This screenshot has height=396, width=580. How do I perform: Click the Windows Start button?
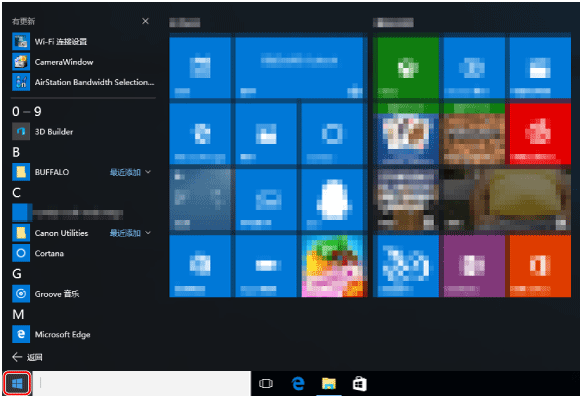click(x=17, y=383)
